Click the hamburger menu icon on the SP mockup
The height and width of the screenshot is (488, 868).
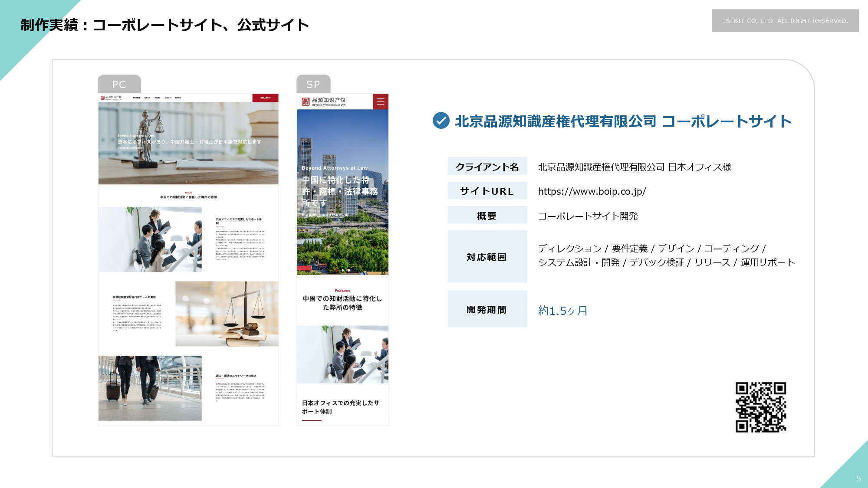381,101
